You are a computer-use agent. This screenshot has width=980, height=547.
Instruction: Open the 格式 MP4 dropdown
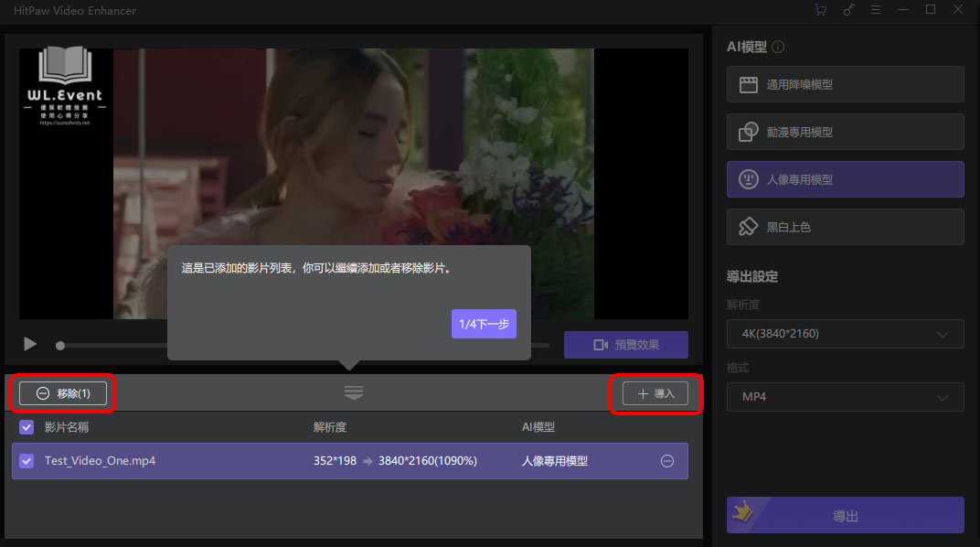[x=845, y=397]
